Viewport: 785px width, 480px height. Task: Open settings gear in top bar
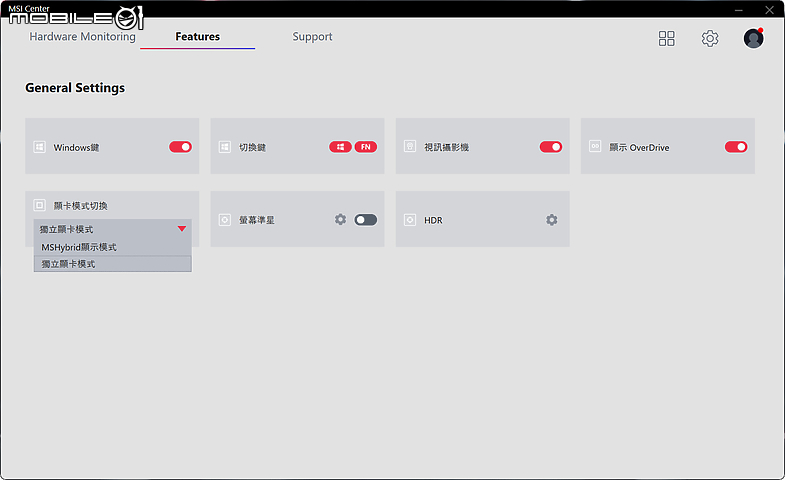tap(709, 38)
